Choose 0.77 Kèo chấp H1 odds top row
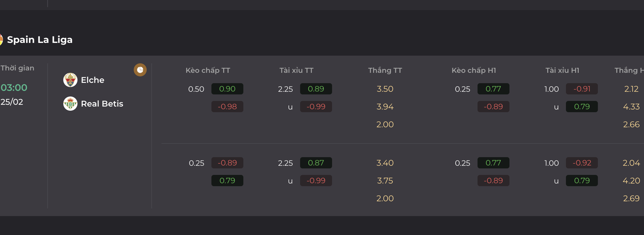The width and height of the screenshot is (644, 235). click(x=493, y=89)
